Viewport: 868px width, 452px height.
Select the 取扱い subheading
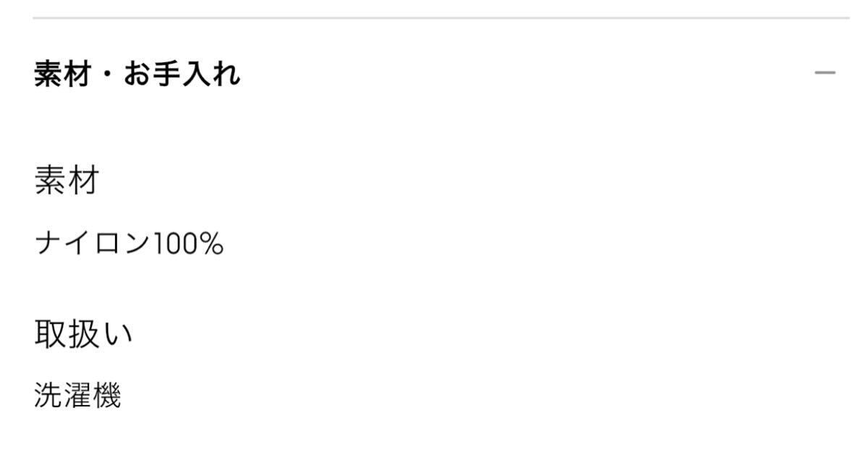click(x=83, y=334)
